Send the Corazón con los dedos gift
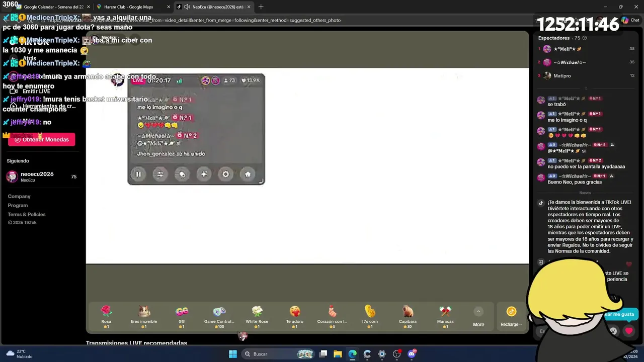Screen dimensions: 644x362 (332, 317)
